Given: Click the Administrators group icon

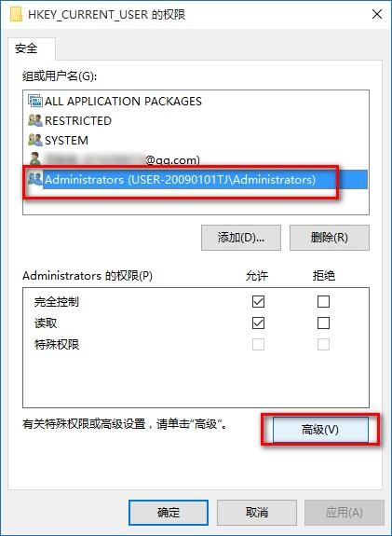Looking at the screenshot, I should pyautogui.click(x=35, y=179).
